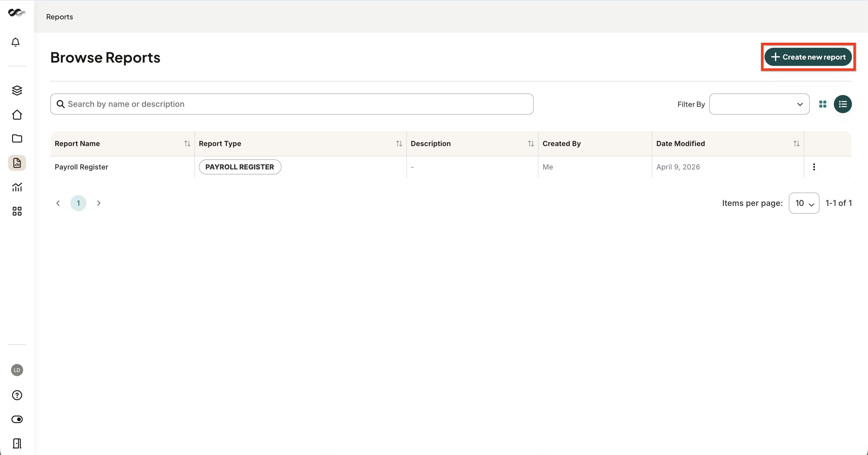868x455 pixels.
Task: Sort by Description column
Action: tap(531, 144)
